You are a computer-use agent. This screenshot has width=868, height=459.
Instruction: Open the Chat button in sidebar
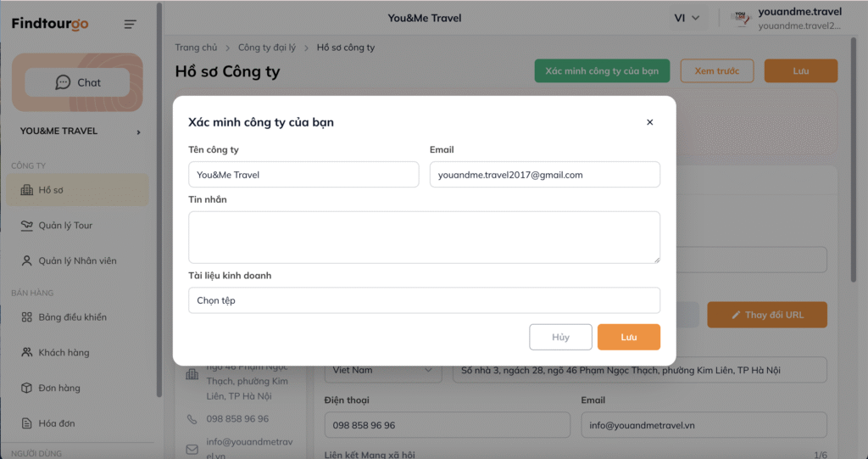[x=77, y=82]
